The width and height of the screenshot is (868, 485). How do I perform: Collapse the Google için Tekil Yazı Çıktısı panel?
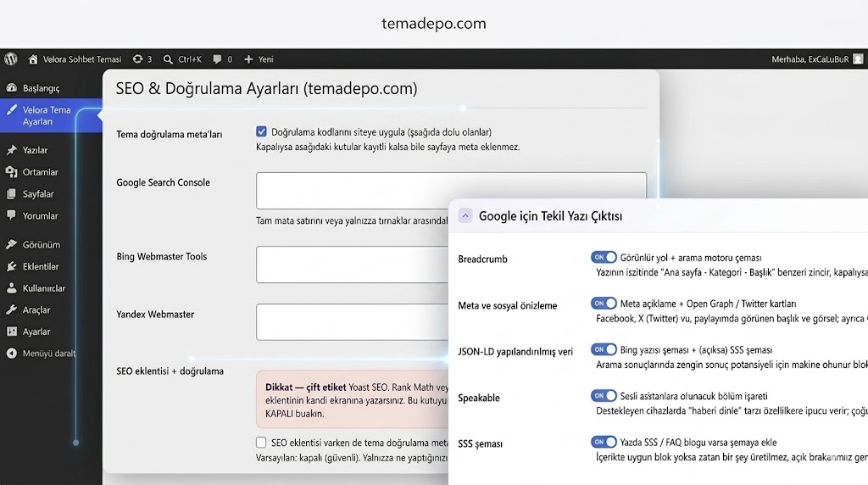pos(465,216)
